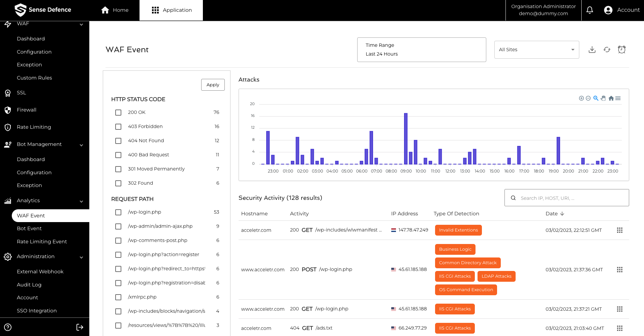Open the alarm clock schedule icon
The height and width of the screenshot is (336, 644).
(x=622, y=50)
